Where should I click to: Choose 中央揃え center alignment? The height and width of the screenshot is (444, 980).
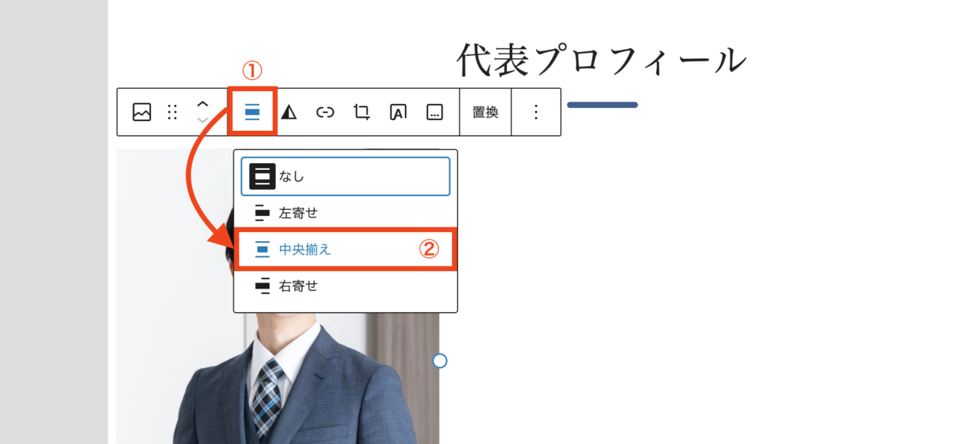click(345, 249)
